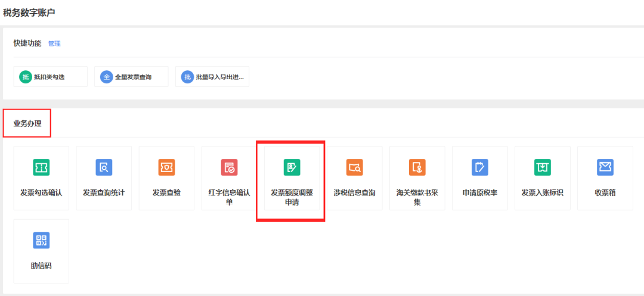The width and height of the screenshot is (644, 296).
Task: Select the 涉税信息查询 label
Action: click(354, 193)
